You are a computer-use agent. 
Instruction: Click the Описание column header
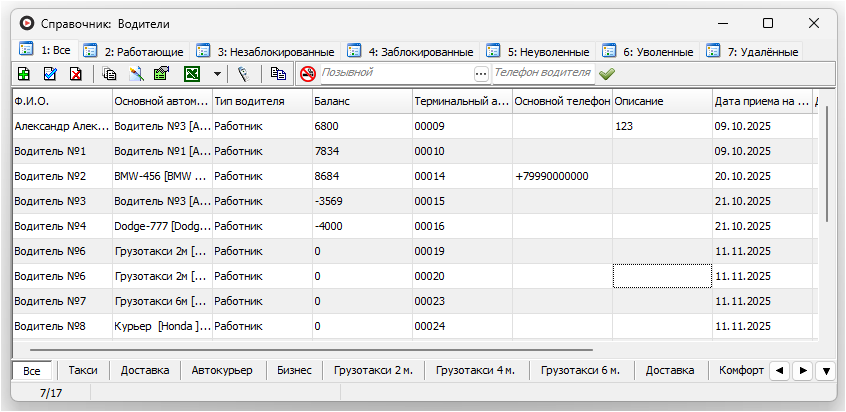pyautogui.click(x=662, y=101)
